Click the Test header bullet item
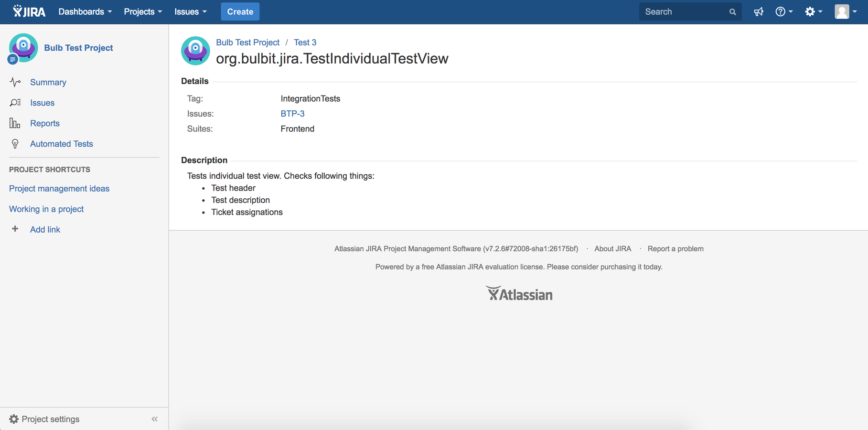This screenshot has width=868, height=430. click(x=233, y=188)
